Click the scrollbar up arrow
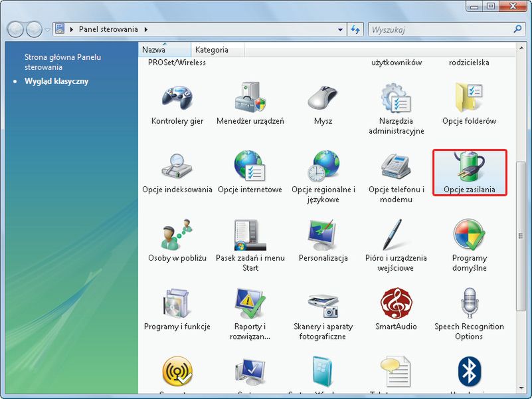The image size is (532, 399). 521,48
